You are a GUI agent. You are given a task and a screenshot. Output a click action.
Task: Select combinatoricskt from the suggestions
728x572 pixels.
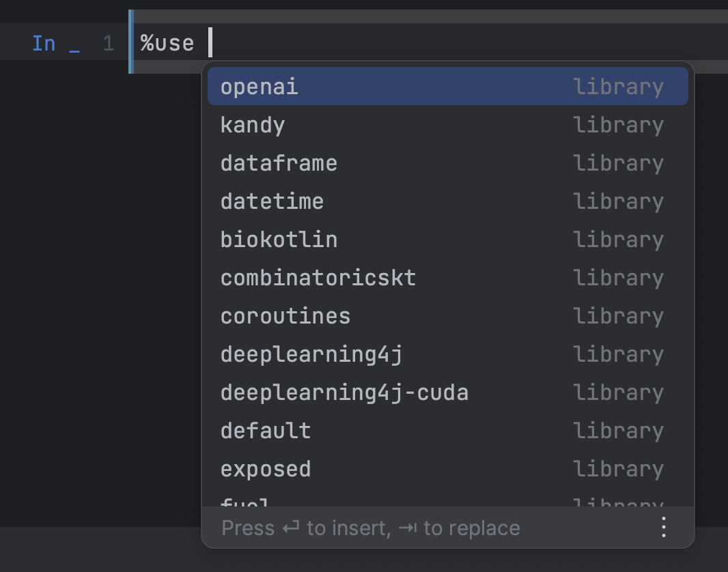pyautogui.click(x=447, y=278)
